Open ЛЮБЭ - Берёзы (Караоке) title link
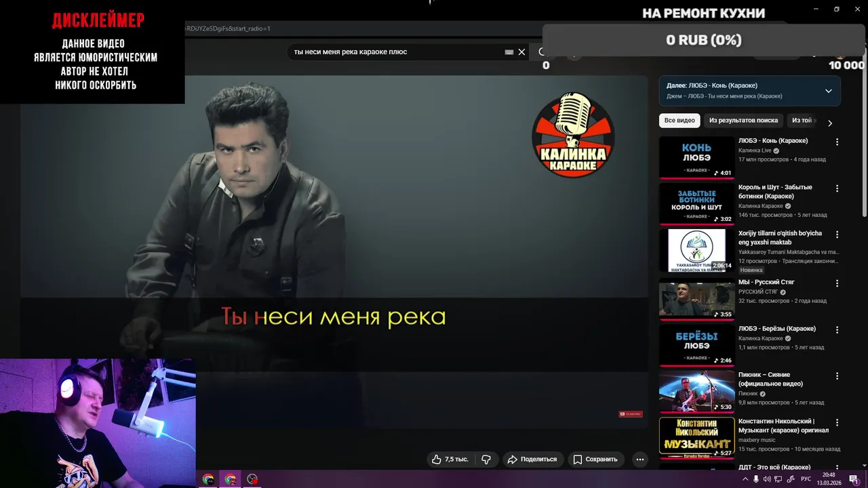 [777, 329]
